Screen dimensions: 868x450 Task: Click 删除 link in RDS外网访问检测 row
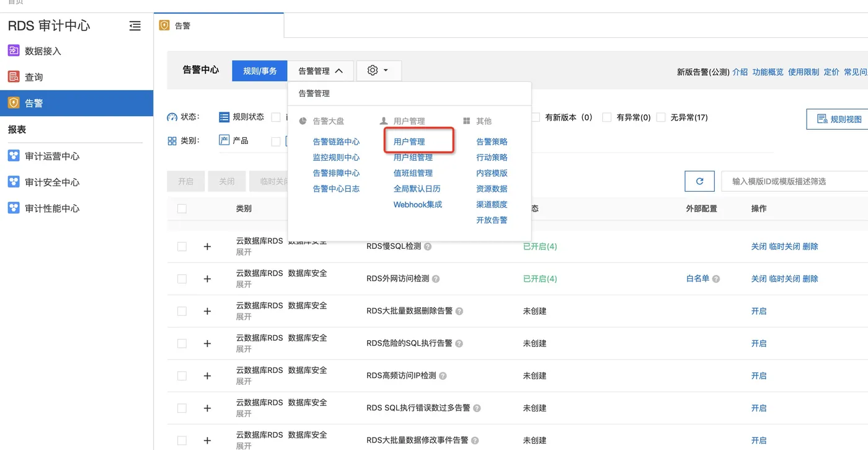[x=810, y=279]
